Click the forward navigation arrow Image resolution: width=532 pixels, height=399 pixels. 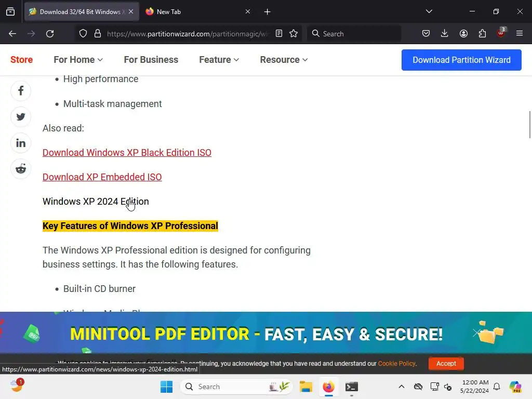[x=31, y=34]
